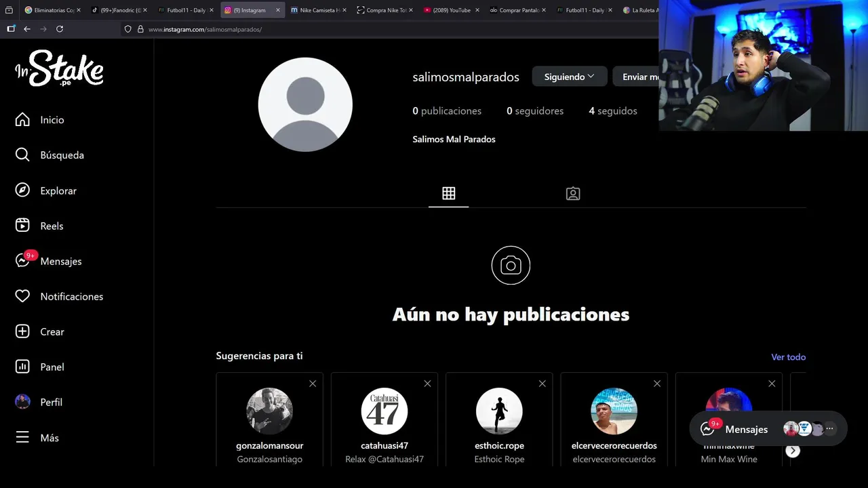Click Salimos Mal Parados display name
868x488 pixels.
454,139
